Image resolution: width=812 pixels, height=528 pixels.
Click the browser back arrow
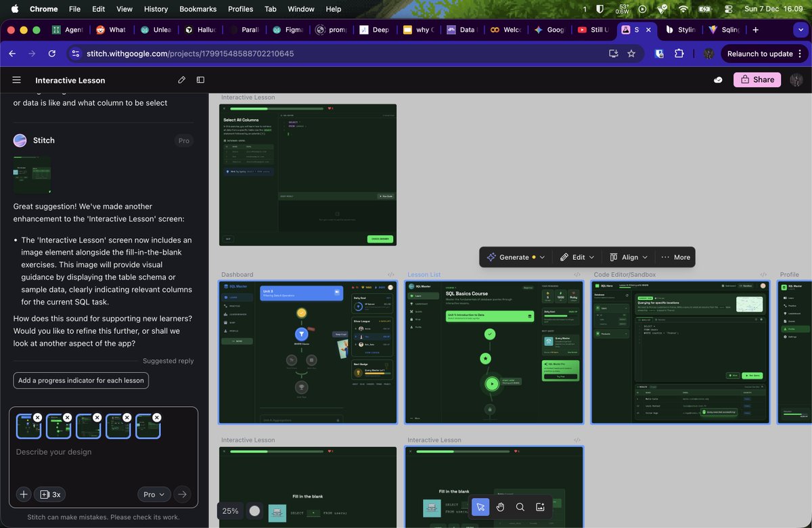[13, 53]
